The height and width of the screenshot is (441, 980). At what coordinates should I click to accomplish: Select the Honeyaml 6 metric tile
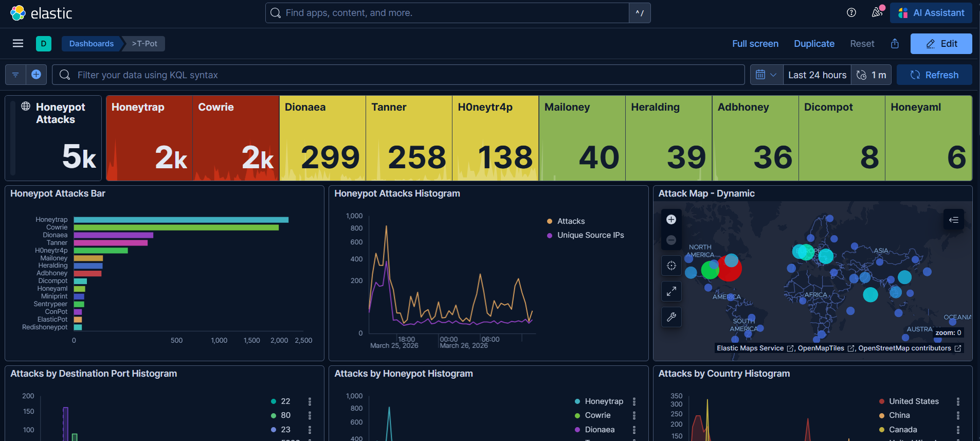tap(929, 138)
